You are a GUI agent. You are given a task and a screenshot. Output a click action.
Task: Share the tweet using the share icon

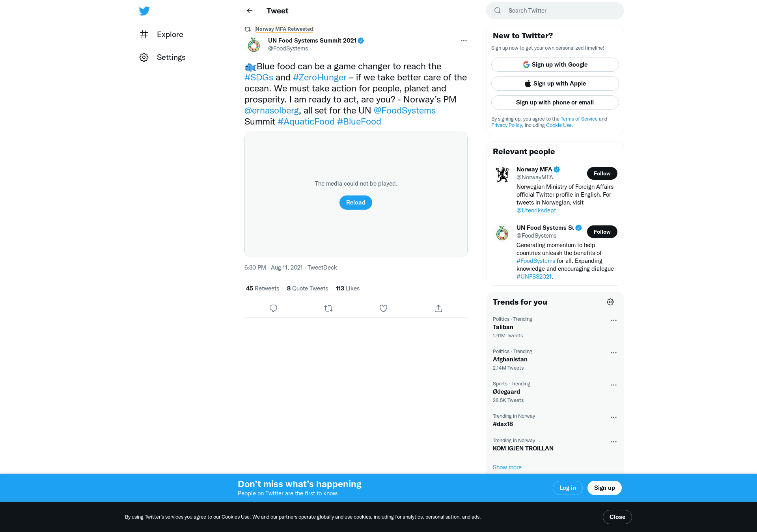coord(438,308)
